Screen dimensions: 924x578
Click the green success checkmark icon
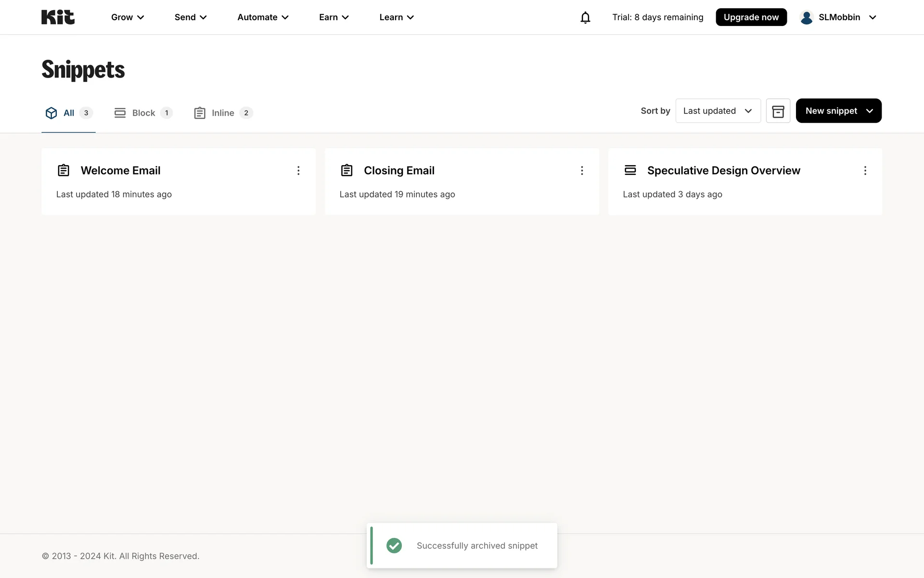coord(394,545)
